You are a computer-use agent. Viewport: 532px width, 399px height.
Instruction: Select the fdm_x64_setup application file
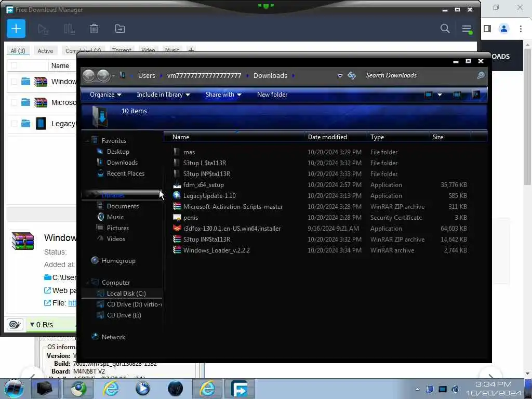[203, 185]
